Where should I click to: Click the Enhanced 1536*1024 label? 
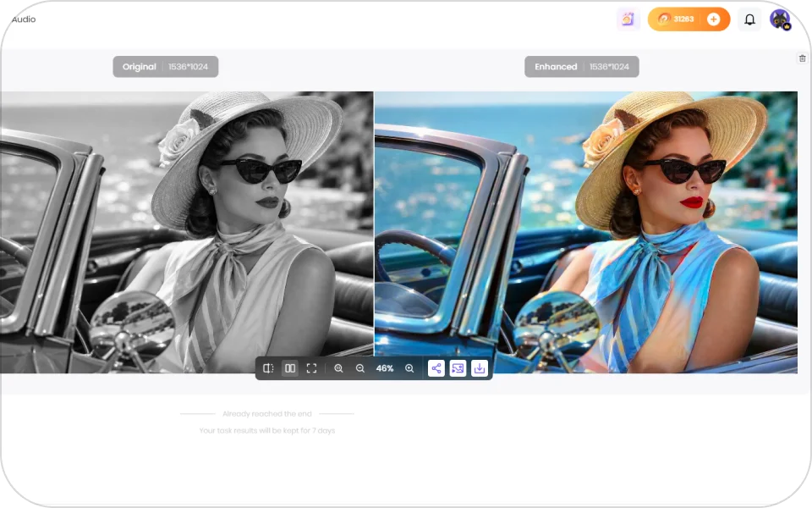[x=582, y=66]
